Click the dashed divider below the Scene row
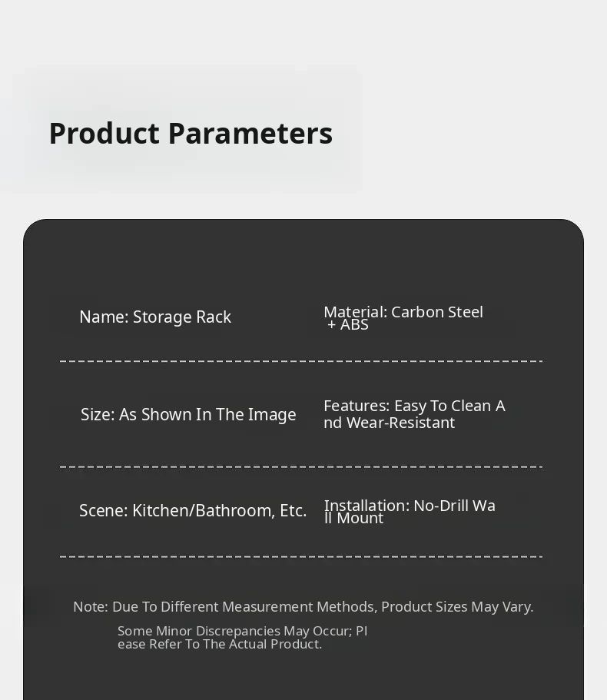Viewport: 607px width, 700px height. tap(301, 556)
